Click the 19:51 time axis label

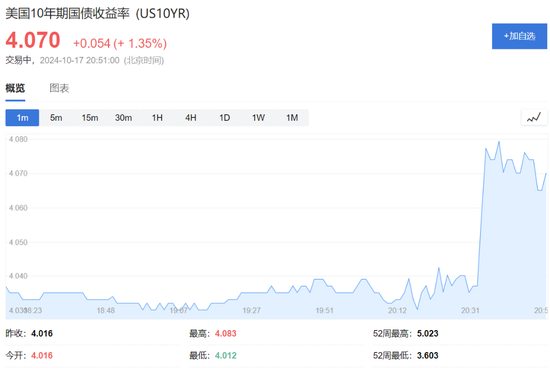pyautogui.click(x=324, y=311)
